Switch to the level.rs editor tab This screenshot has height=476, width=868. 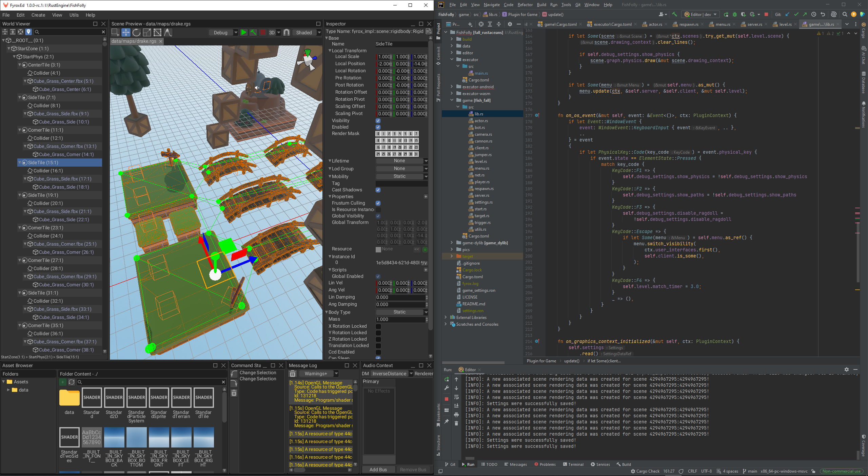pos(785,24)
